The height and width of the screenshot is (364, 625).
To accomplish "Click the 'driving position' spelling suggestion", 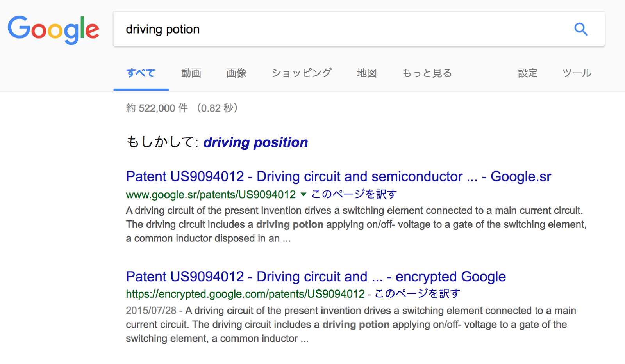I will tap(255, 142).
